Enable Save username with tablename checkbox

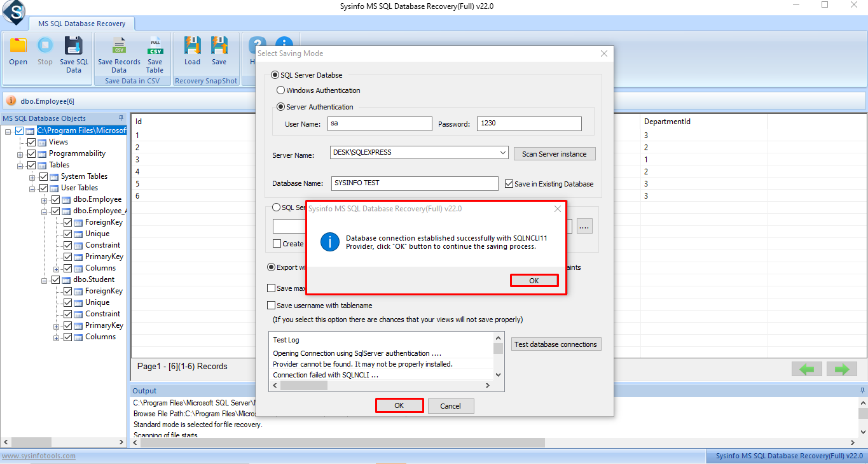point(272,306)
